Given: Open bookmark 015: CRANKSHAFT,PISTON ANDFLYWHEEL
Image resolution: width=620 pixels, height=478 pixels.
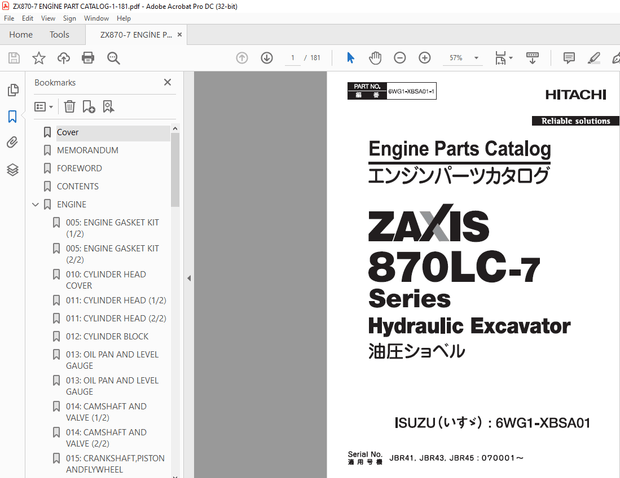Looking at the screenshot, I should tap(115, 464).
